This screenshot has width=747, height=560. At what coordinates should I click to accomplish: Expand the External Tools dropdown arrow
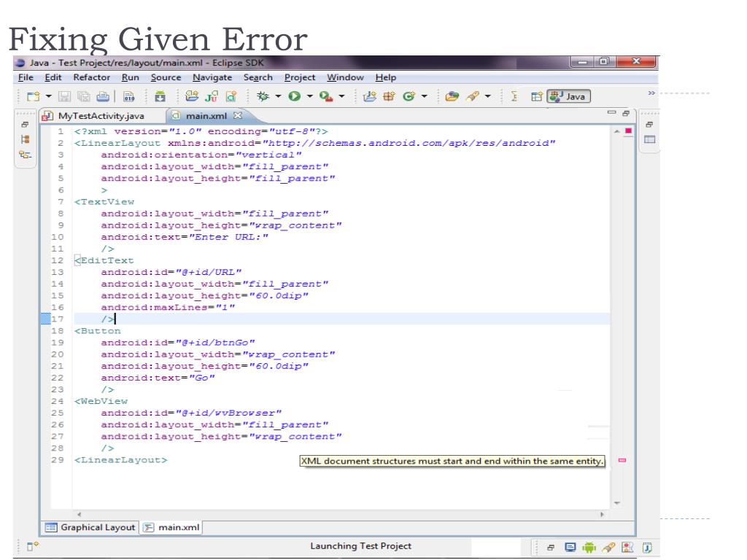pyautogui.click(x=341, y=96)
